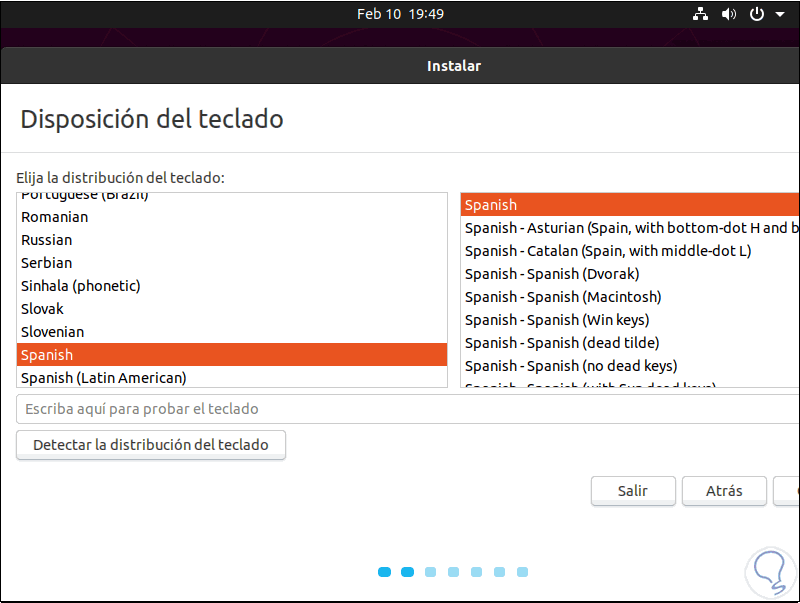Screen dimensions: 800x603
Task: Click the Salir button
Action: (632, 491)
